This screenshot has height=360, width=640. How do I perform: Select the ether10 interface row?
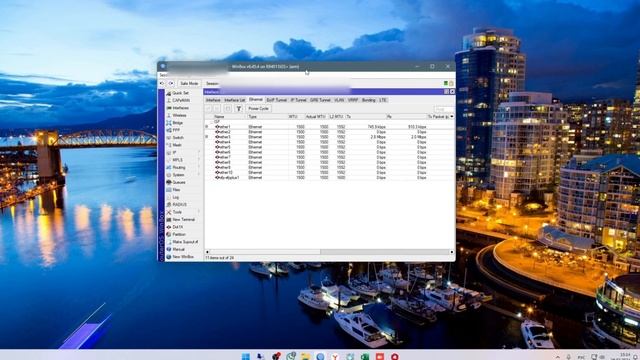329,173
